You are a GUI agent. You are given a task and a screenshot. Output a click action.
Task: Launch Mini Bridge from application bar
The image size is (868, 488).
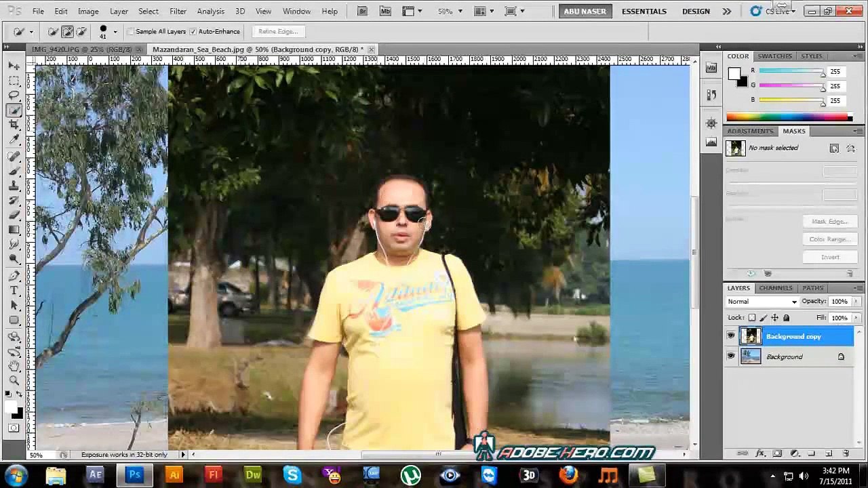pos(385,11)
